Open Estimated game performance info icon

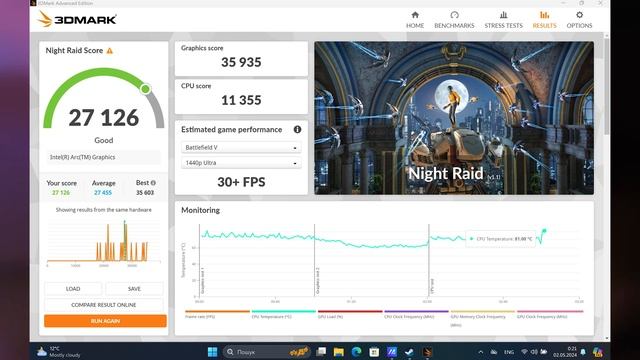coord(297,129)
